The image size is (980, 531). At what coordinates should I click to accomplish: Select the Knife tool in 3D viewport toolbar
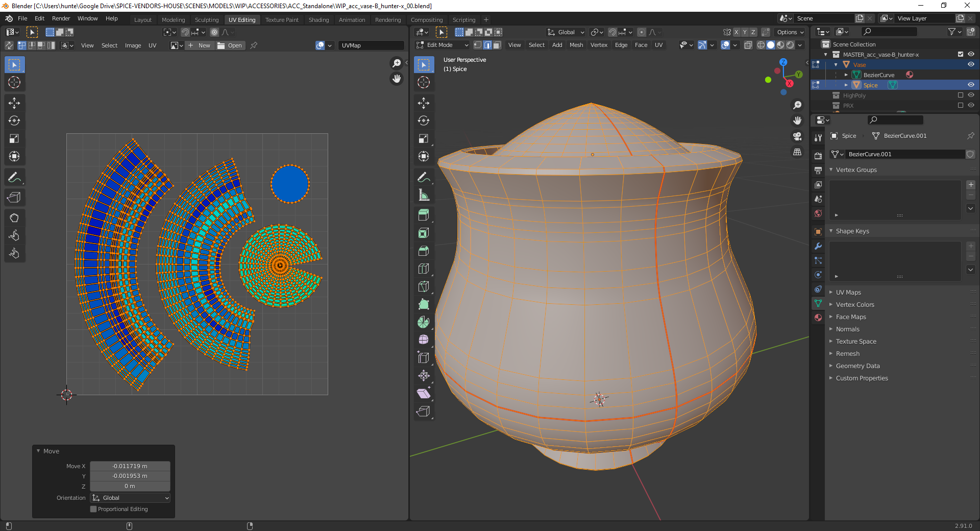(423, 286)
